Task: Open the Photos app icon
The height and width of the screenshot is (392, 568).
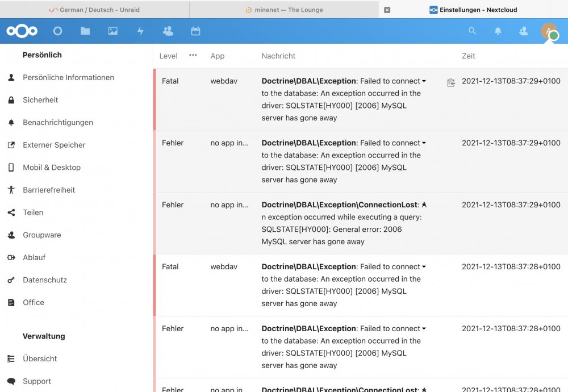Action: [112, 31]
